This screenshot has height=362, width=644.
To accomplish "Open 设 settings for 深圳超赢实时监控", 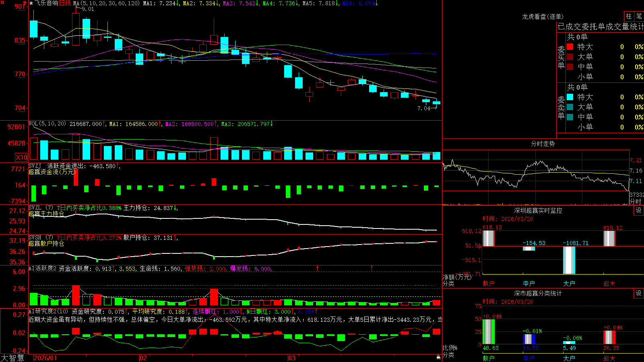I will coord(639,210).
